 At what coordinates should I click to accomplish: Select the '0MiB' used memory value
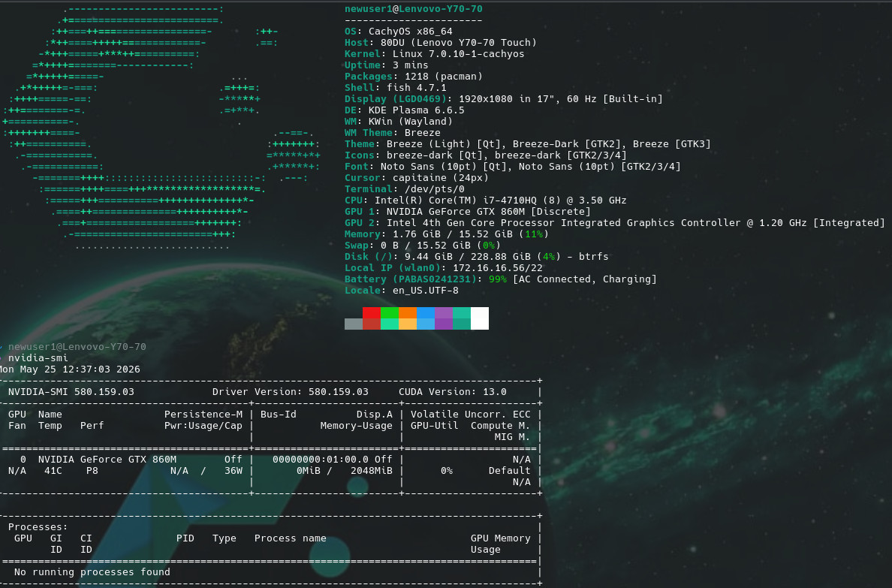(x=309, y=471)
